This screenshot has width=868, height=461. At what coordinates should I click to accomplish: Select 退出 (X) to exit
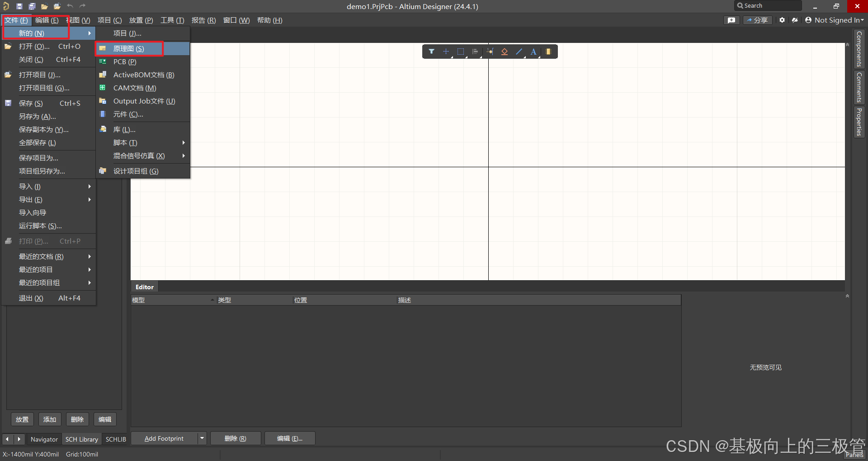coord(49,298)
